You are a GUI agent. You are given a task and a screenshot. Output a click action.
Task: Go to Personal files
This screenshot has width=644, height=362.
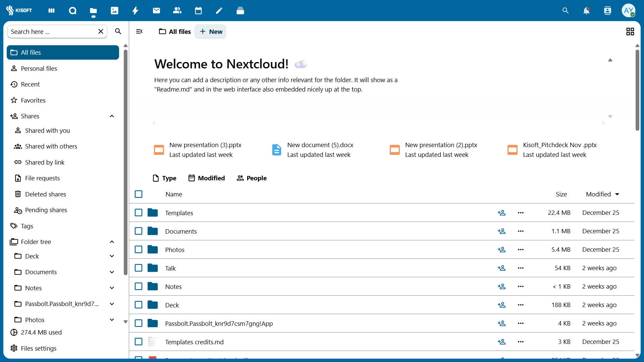point(63,68)
